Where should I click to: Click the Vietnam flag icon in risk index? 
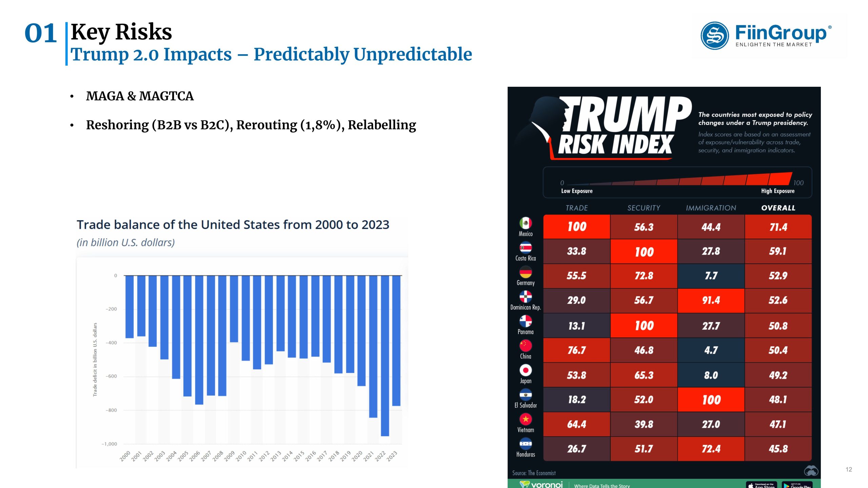(x=523, y=421)
